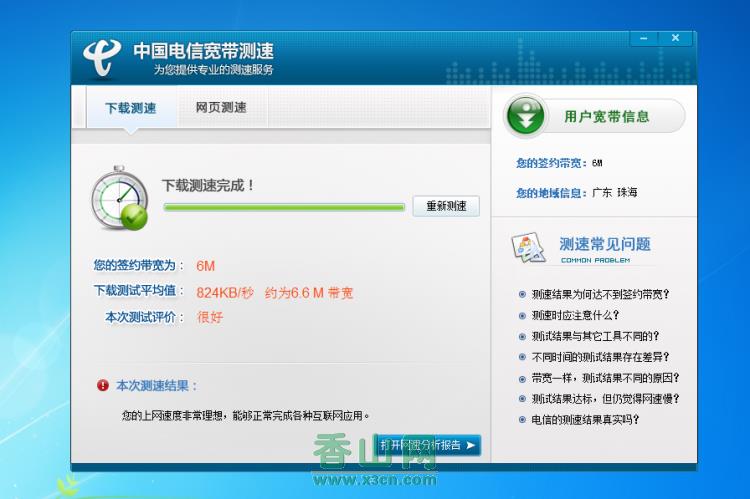Click the 本次测速结果: heading
Screen dimensions: 750x499
tap(156, 386)
